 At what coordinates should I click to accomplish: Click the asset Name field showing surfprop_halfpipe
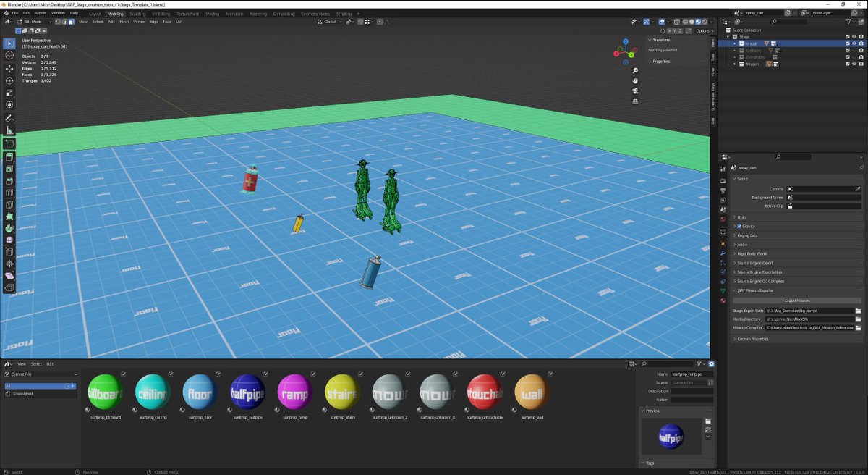tap(692, 374)
